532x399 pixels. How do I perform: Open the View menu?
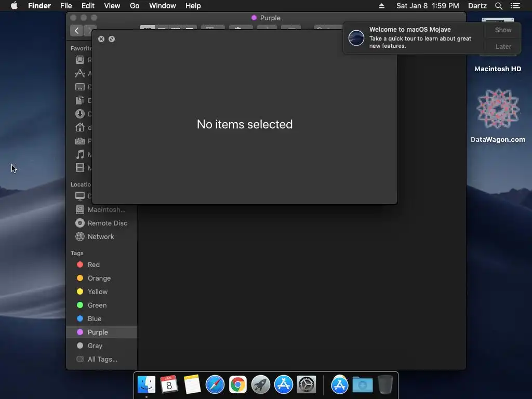coord(112,6)
